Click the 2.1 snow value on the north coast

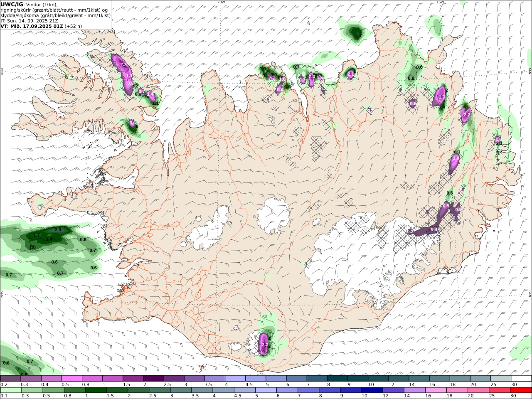(350, 74)
